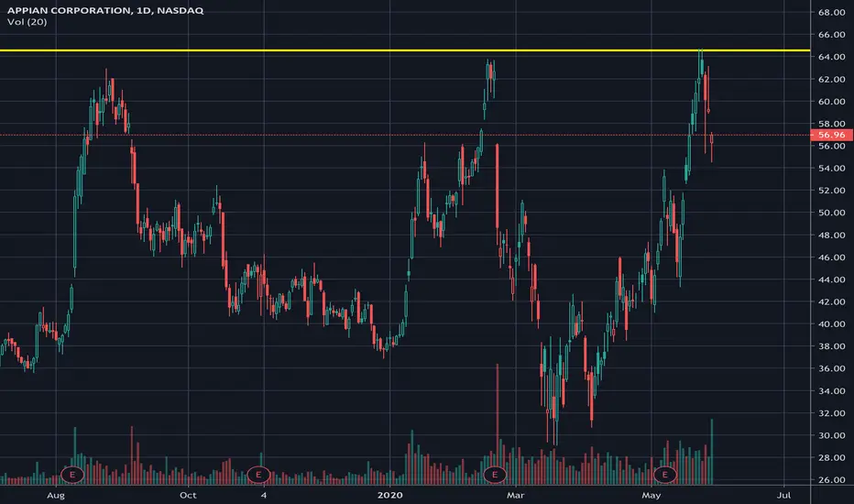Click the Aug label on time axis

click(56, 495)
